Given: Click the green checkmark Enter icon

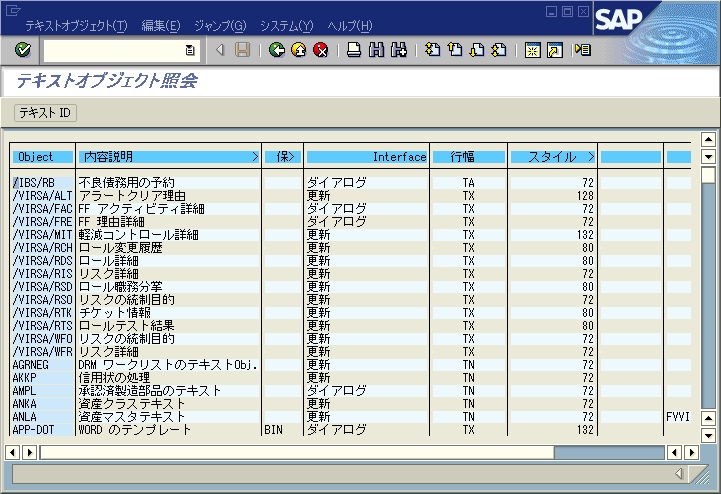Looking at the screenshot, I should [x=23, y=50].
